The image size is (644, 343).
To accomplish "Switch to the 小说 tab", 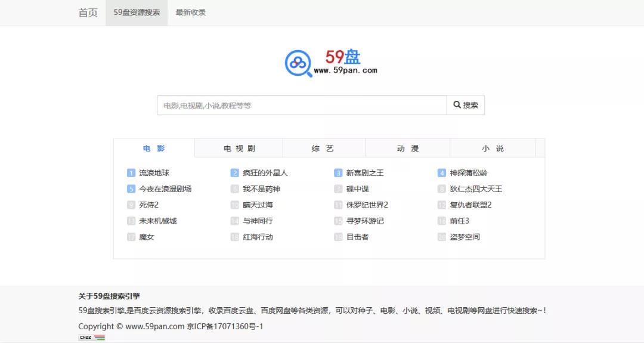I will pyautogui.click(x=493, y=149).
